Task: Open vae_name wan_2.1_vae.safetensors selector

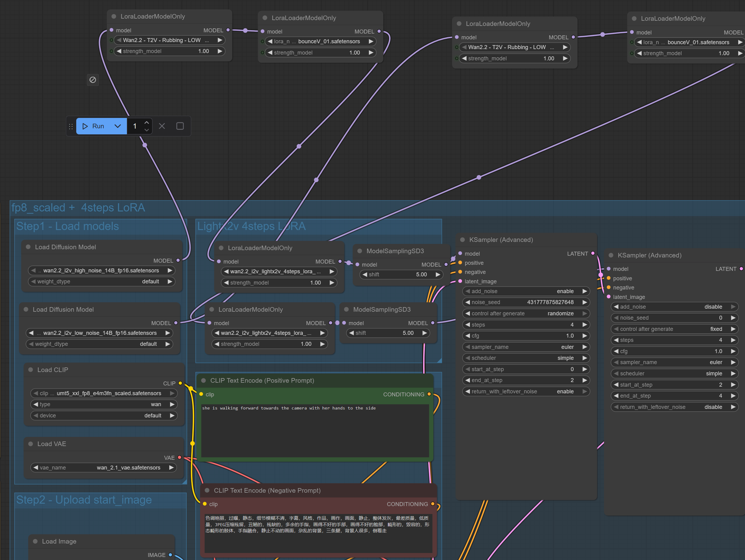Action: [x=103, y=467]
